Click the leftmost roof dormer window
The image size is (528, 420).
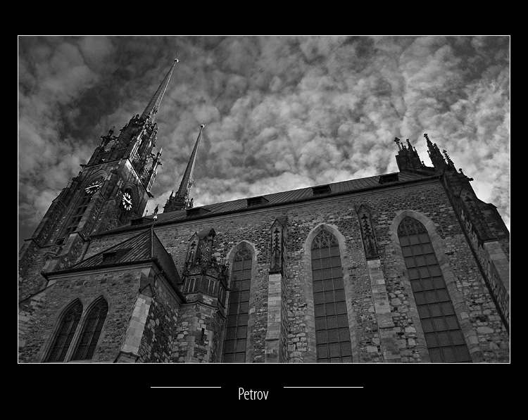point(257,201)
